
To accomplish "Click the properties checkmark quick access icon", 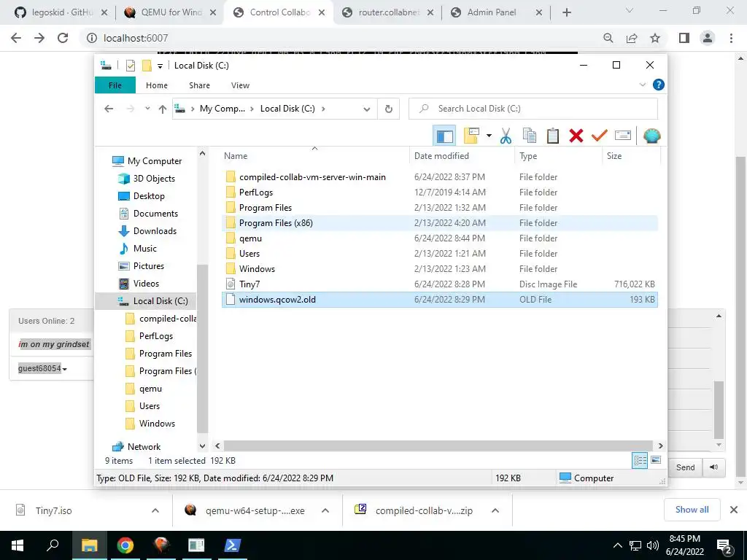I will click(x=131, y=66).
